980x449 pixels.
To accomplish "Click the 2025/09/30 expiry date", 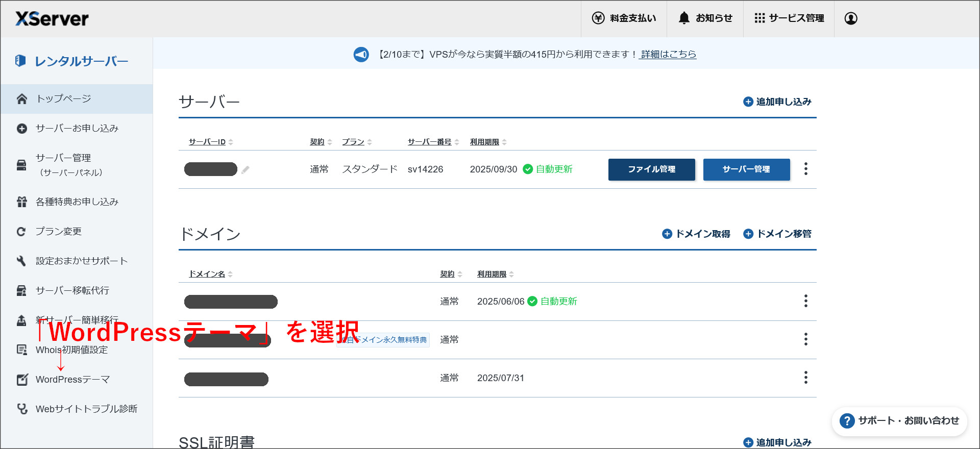I will point(494,169).
